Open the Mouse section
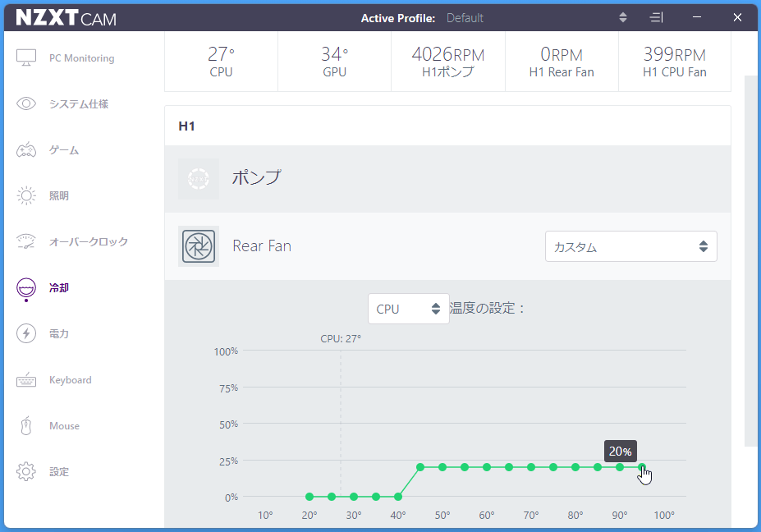761x532 pixels. pos(65,426)
